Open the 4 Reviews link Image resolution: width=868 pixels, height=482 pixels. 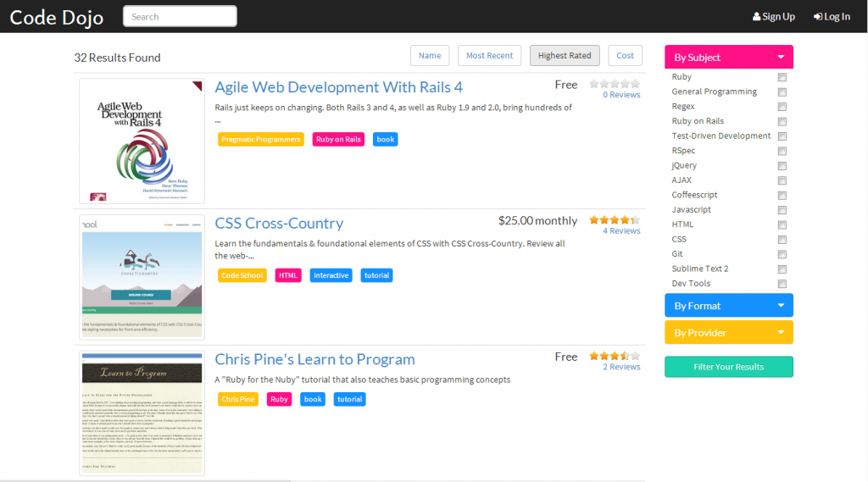pyautogui.click(x=621, y=230)
